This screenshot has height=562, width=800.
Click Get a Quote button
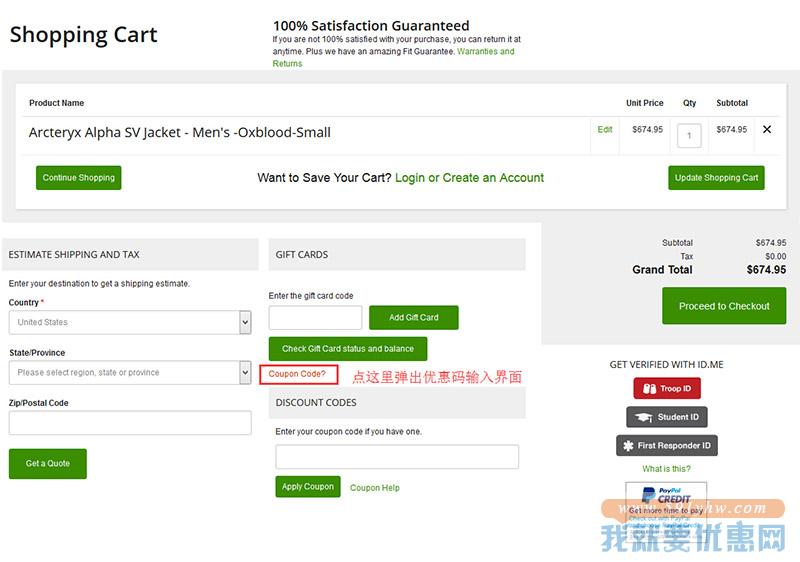[x=48, y=464]
